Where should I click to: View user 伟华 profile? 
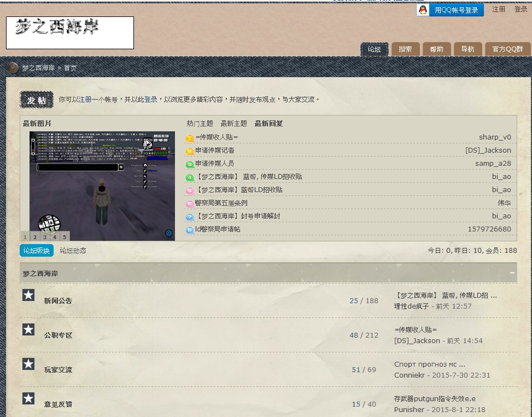(x=504, y=203)
